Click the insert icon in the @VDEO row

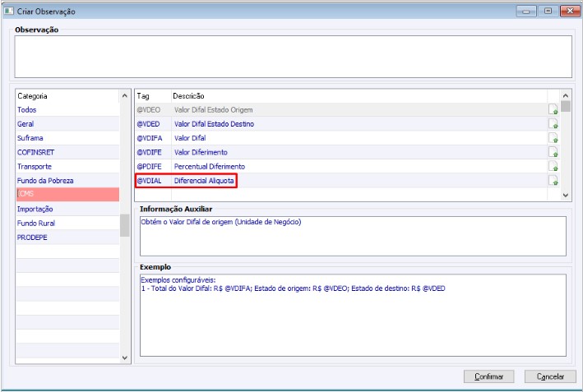(x=553, y=109)
